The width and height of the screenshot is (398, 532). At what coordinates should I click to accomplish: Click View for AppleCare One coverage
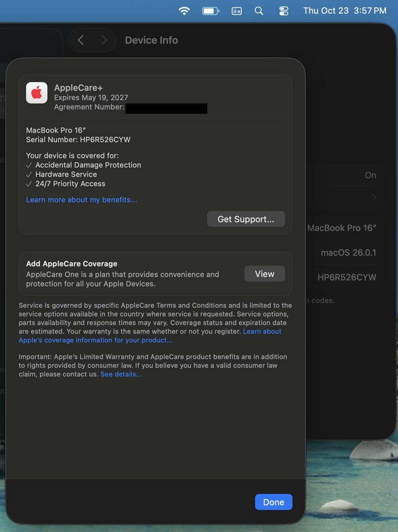[x=265, y=274]
